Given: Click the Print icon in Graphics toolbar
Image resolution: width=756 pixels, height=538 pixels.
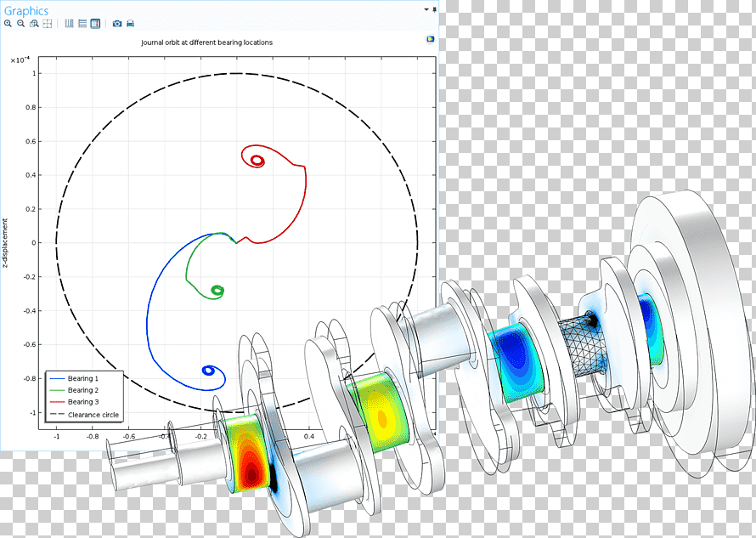Looking at the screenshot, I should tap(131, 23).
